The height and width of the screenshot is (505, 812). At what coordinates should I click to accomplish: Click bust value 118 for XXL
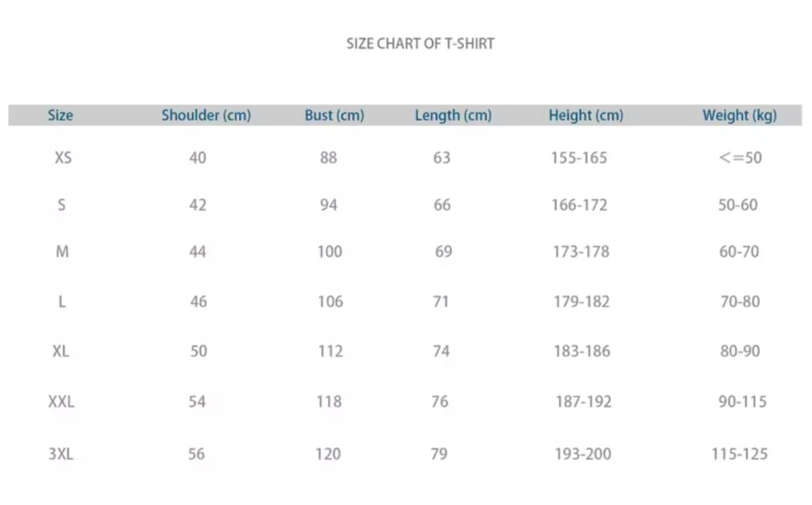tap(329, 402)
